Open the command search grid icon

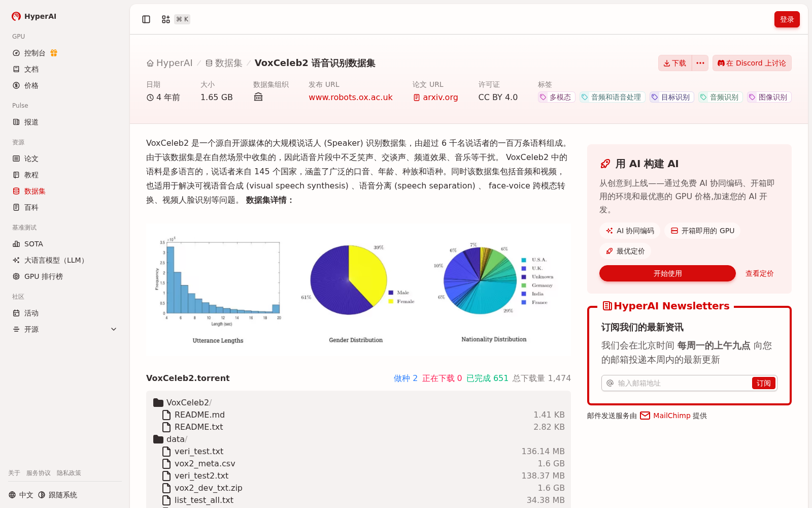[166, 19]
